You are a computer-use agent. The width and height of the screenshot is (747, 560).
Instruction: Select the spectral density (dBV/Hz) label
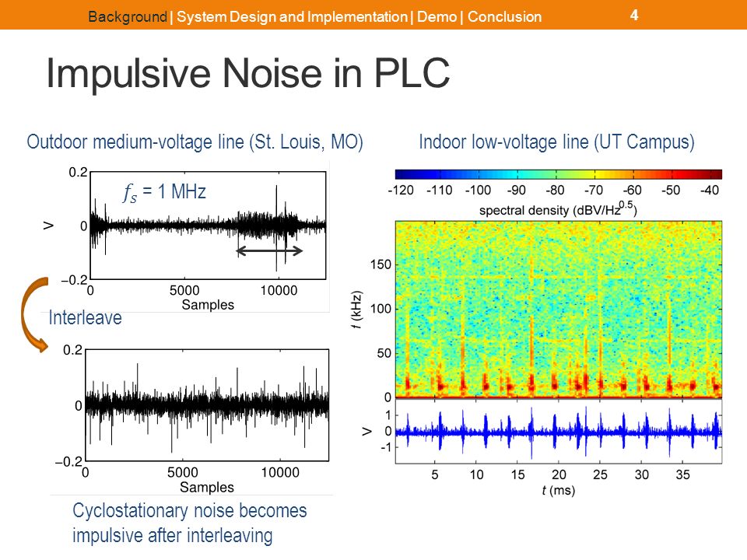[558, 209]
